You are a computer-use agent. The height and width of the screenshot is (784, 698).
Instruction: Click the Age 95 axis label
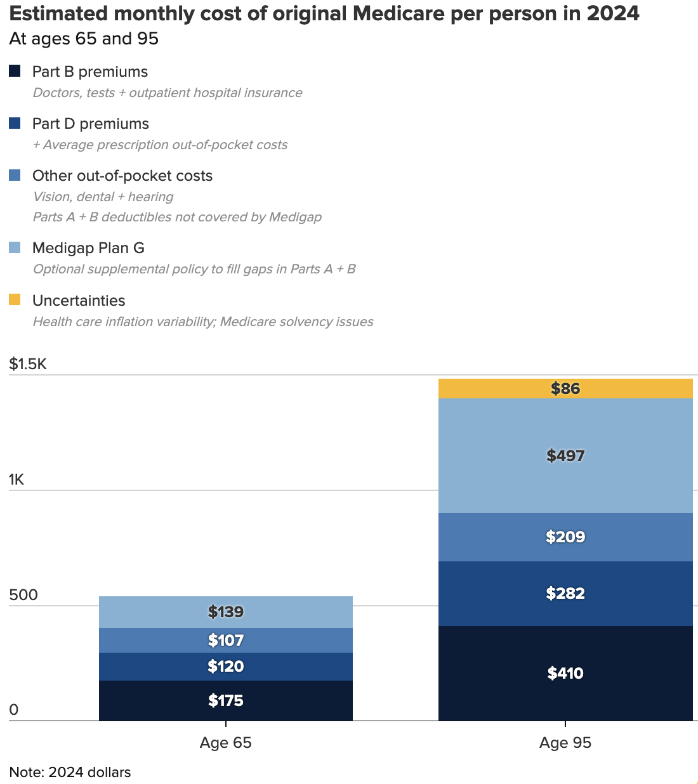[x=565, y=743]
